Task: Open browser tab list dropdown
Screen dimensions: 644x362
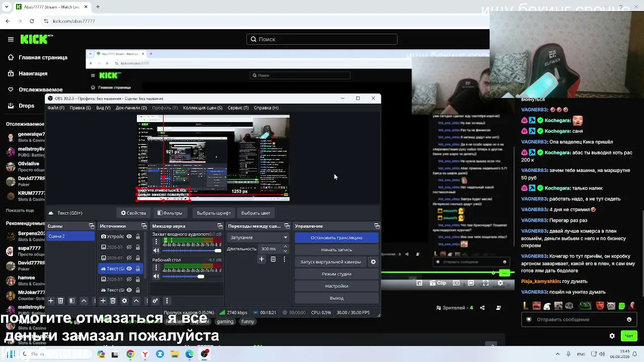Action: (7, 7)
